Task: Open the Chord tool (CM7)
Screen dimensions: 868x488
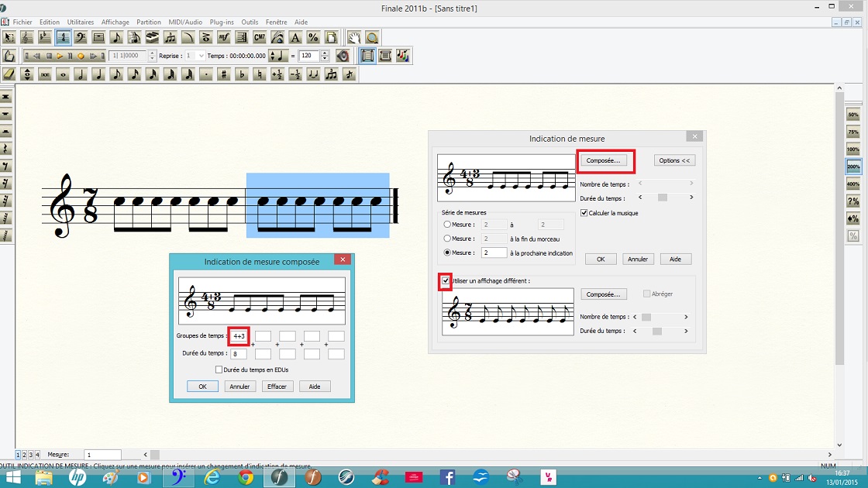Action: coord(260,37)
